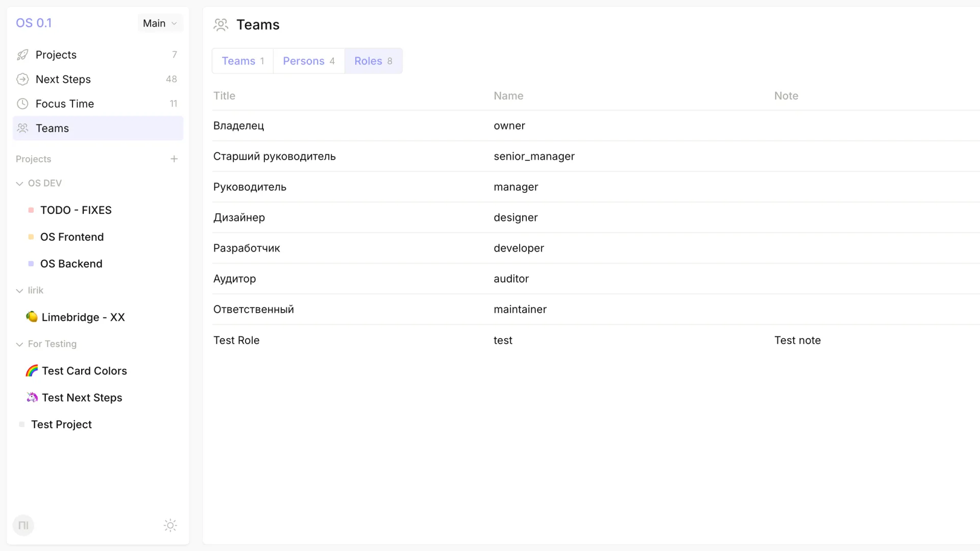Click the rocket icon next to Projects
Viewport: 980px width, 551px height.
point(22,55)
